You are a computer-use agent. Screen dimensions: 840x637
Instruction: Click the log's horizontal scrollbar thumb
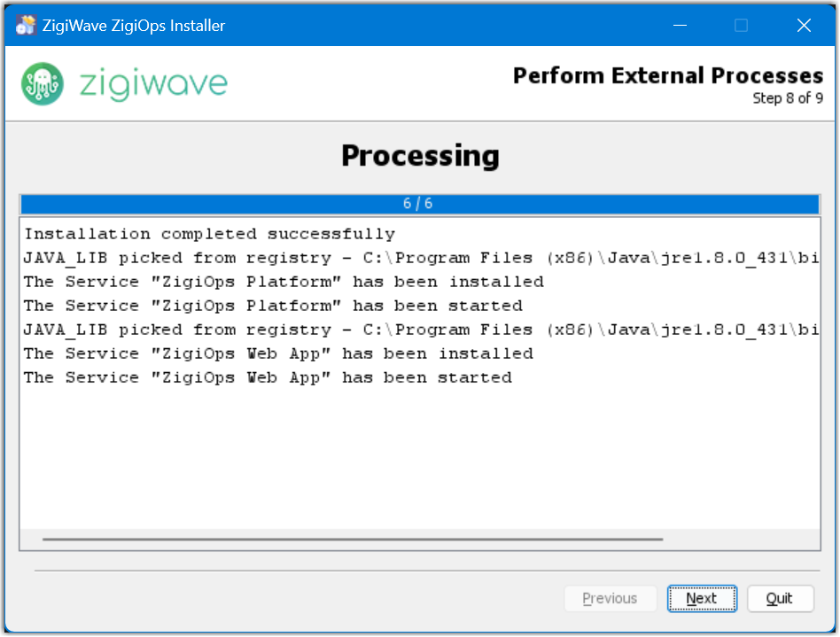tap(352, 539)
